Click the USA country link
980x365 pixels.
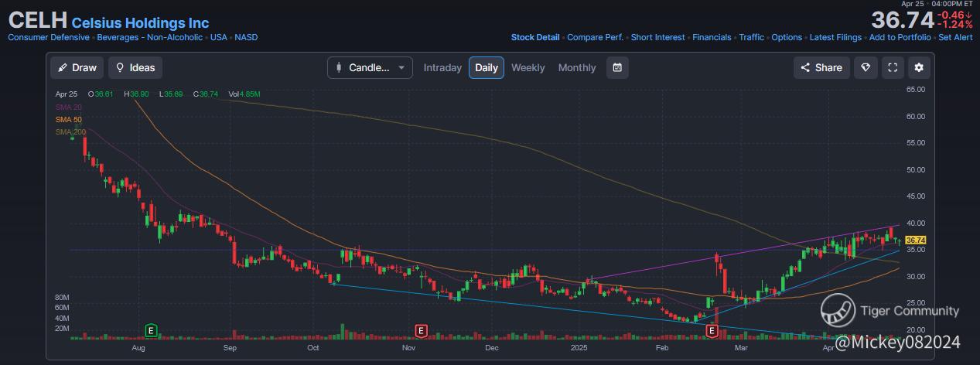(219, 37)
